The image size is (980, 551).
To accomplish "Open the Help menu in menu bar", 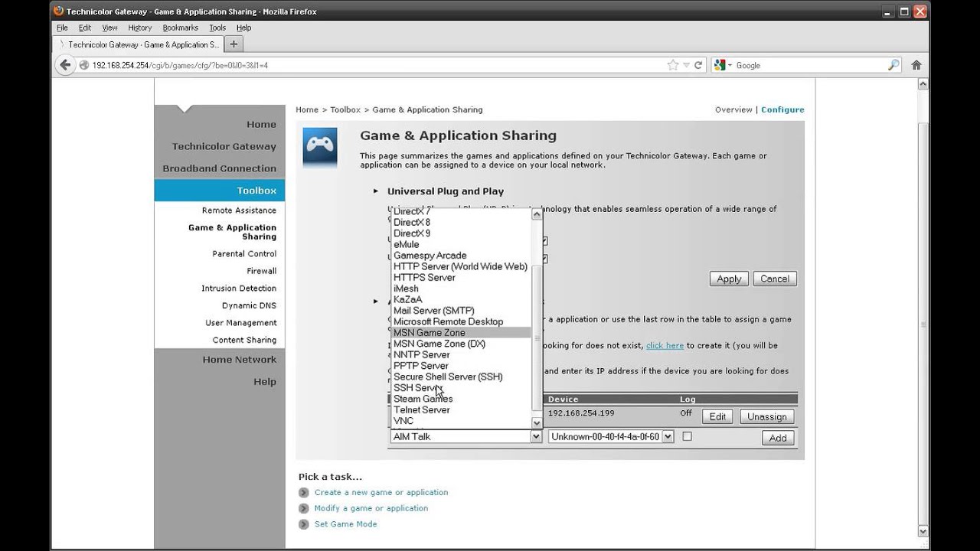I will (x=243, y=28).
